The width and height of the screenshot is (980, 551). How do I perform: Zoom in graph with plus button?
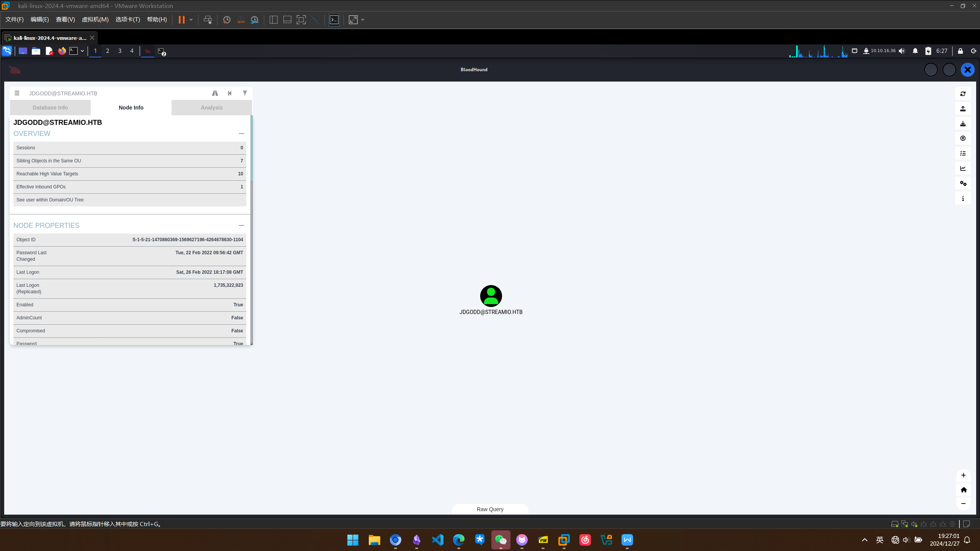pyautogui.click(x=963, y=475)
